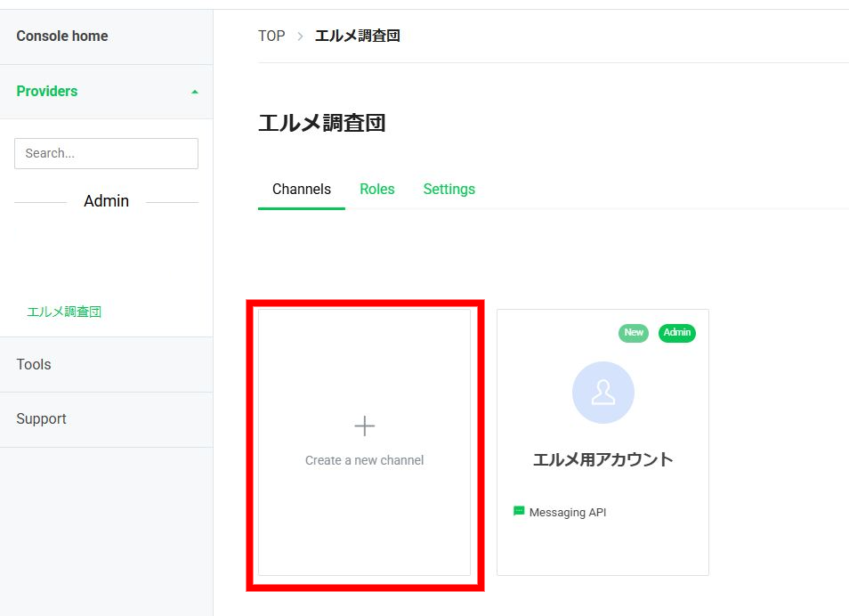Switch to the Roles tab
Screen dimensions: 849x616
click(376, 189)
